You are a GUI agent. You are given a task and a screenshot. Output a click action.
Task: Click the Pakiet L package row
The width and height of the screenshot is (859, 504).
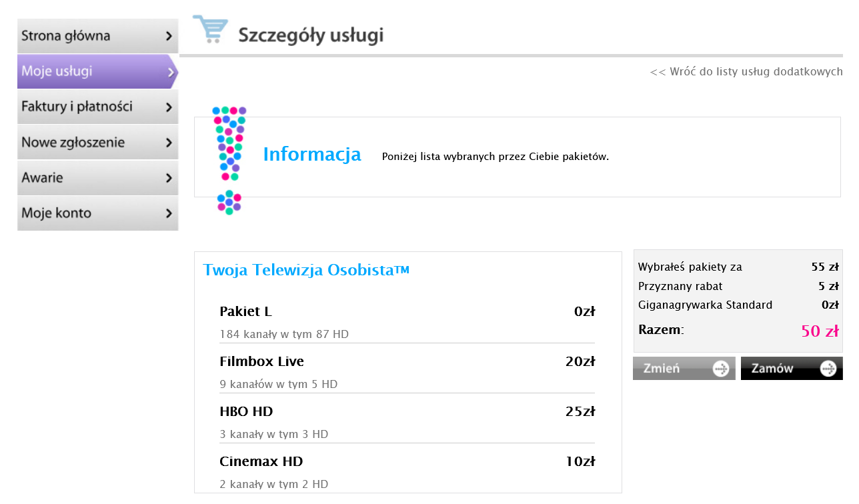click(x=407, y=321)
